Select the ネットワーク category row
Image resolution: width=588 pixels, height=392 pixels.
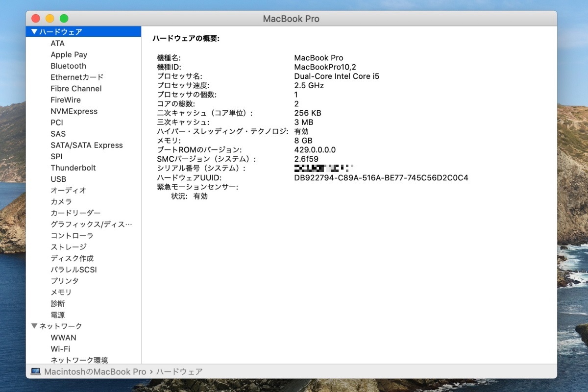pos(84,326)
